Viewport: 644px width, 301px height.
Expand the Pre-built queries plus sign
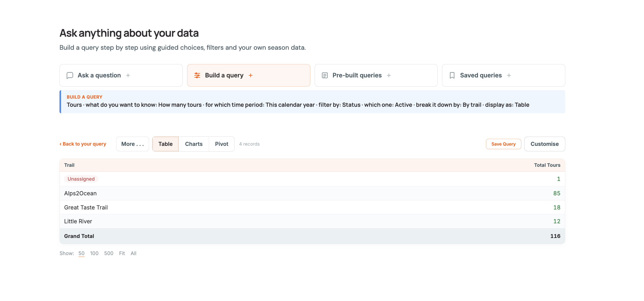pos(389,75)
